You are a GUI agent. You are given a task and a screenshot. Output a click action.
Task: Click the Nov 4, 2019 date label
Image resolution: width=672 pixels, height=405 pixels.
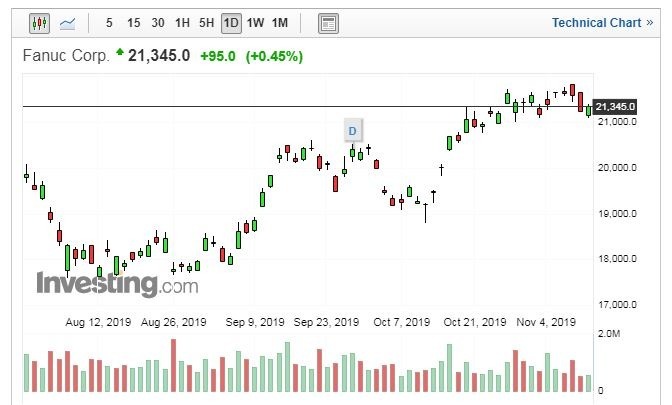546,322
